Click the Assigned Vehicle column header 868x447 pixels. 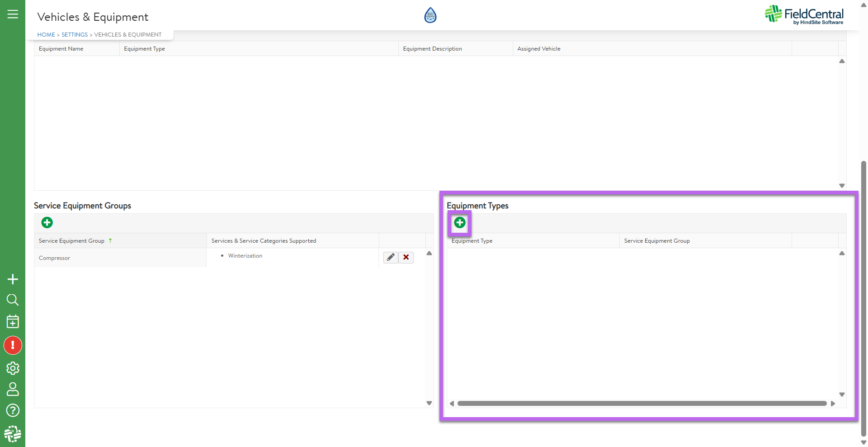(539, 49)
